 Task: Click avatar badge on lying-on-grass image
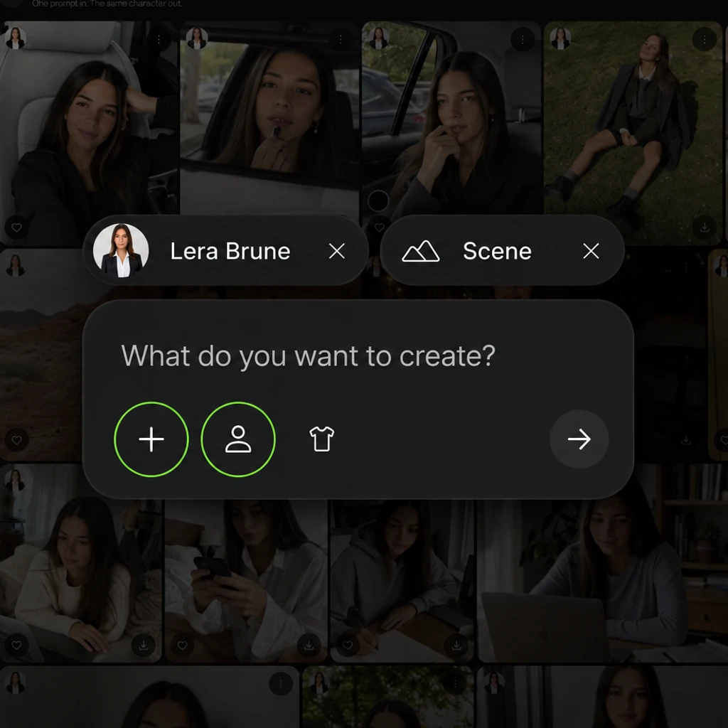561,38
